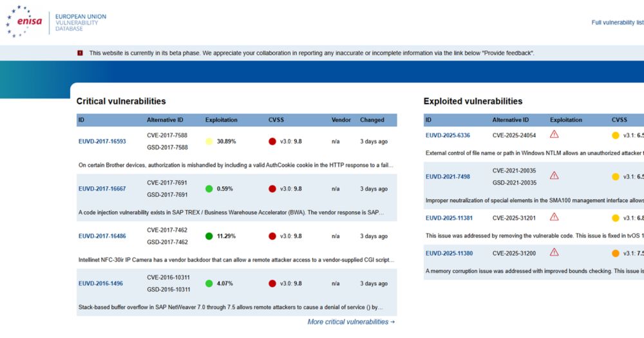Follow the More critical vulnerabilities link
Screen dimensions: 644x338
coord(351,322)
